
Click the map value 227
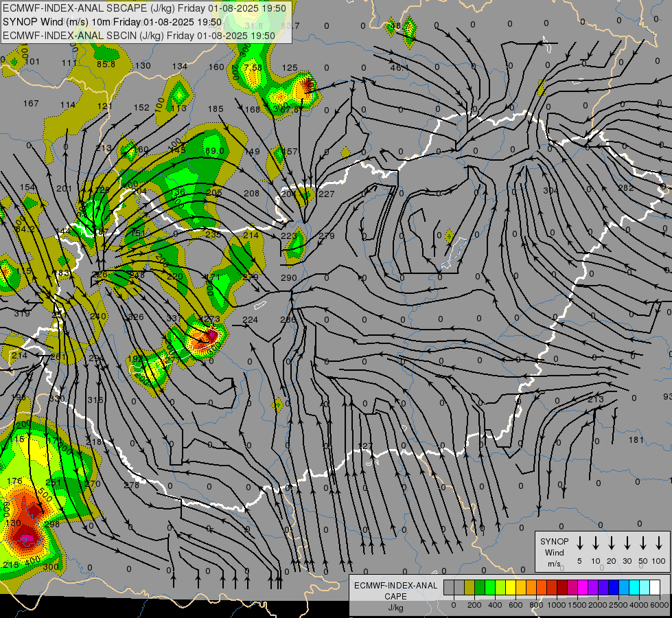[326, 194]
